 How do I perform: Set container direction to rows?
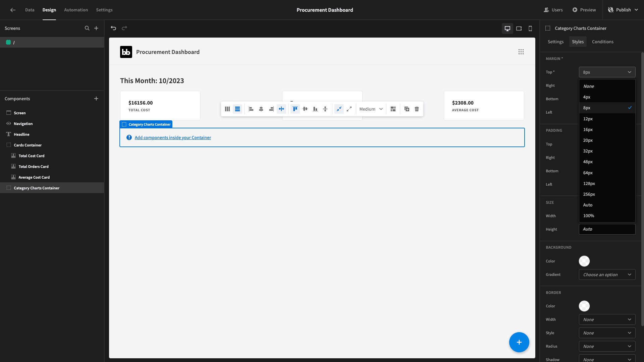[x=237, y=109]
